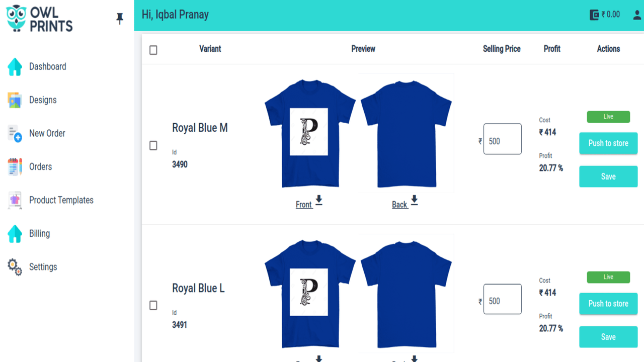Click the Dashboard house icon
Screen dimensions: 644x362
pos(15,67)
